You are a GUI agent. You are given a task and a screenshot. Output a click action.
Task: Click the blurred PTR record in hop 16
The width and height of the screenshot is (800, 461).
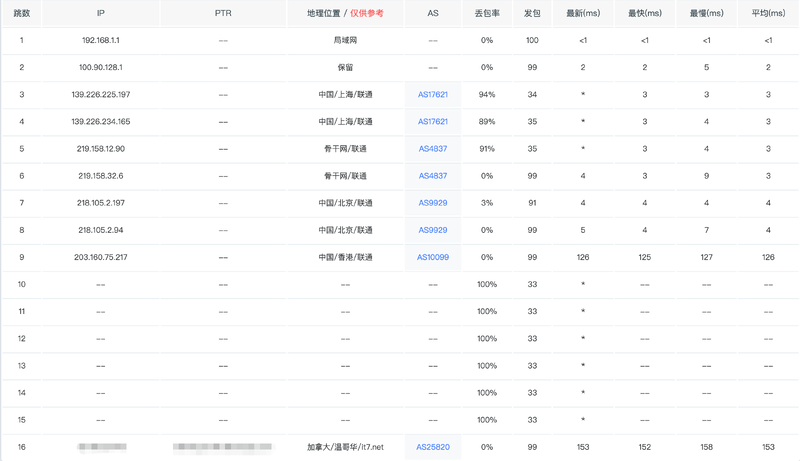[x=222, y=447]
